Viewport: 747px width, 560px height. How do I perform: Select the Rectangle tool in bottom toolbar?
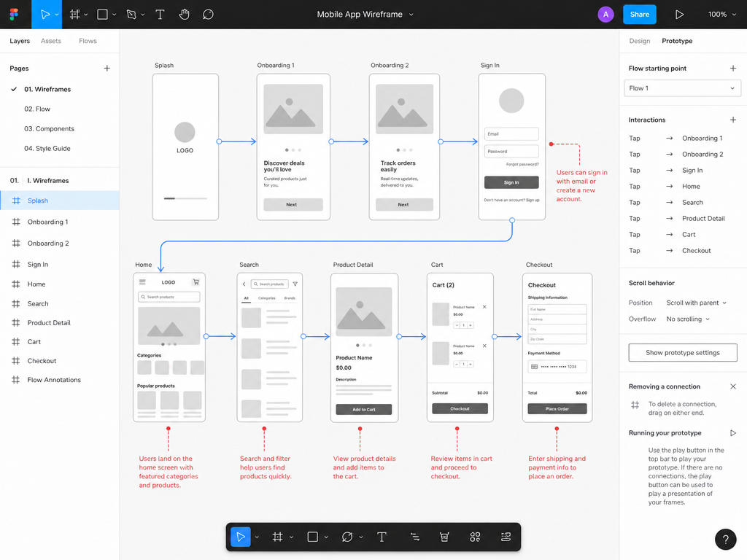(312, 537)
